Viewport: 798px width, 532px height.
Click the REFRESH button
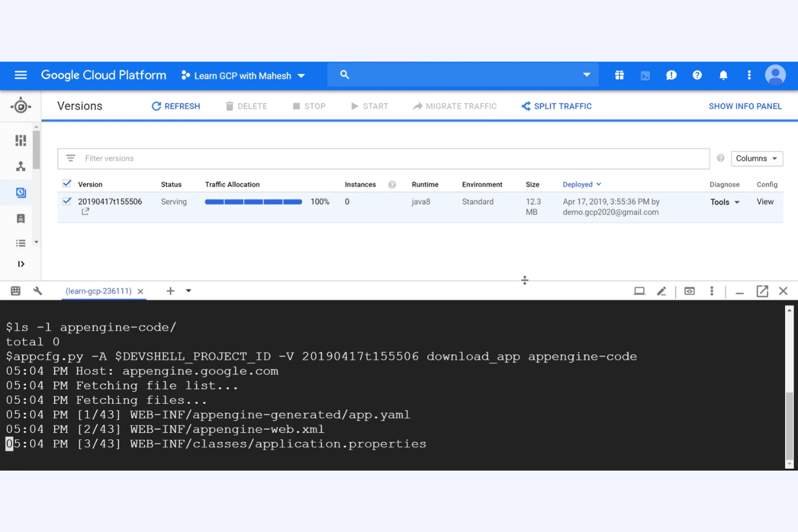[x=176, y=106]
